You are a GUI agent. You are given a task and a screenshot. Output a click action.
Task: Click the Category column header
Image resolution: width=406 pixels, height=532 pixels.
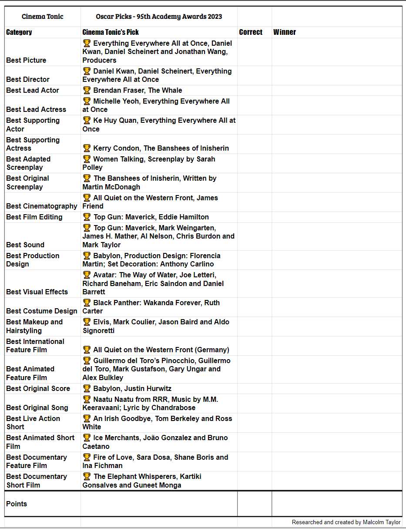(43, 32)
